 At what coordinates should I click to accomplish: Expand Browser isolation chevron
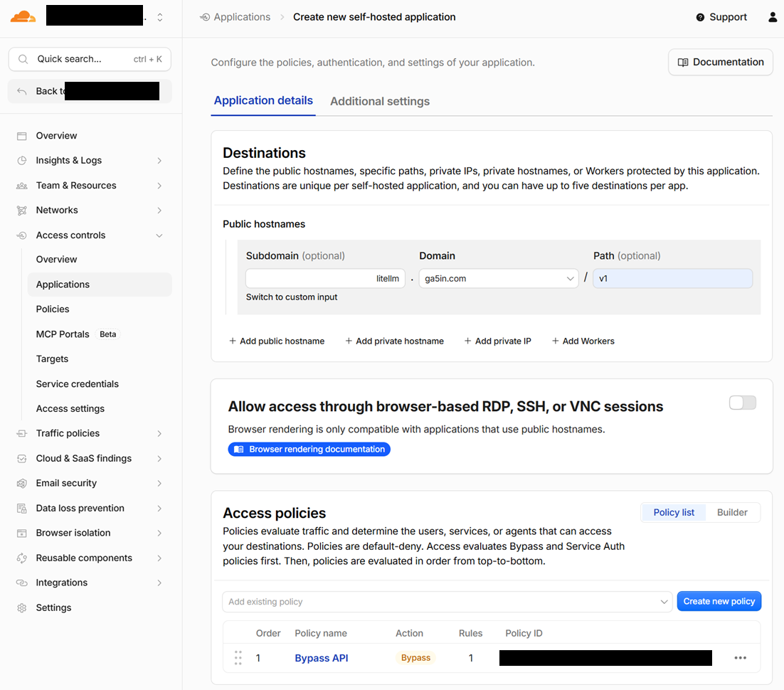pyautogui.click(x=159, y=533)
